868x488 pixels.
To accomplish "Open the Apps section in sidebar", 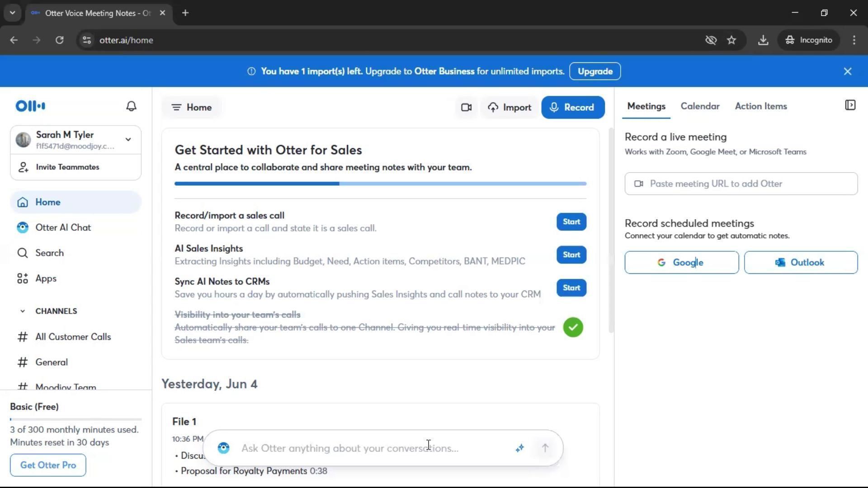I will click(x=46, y=278).
